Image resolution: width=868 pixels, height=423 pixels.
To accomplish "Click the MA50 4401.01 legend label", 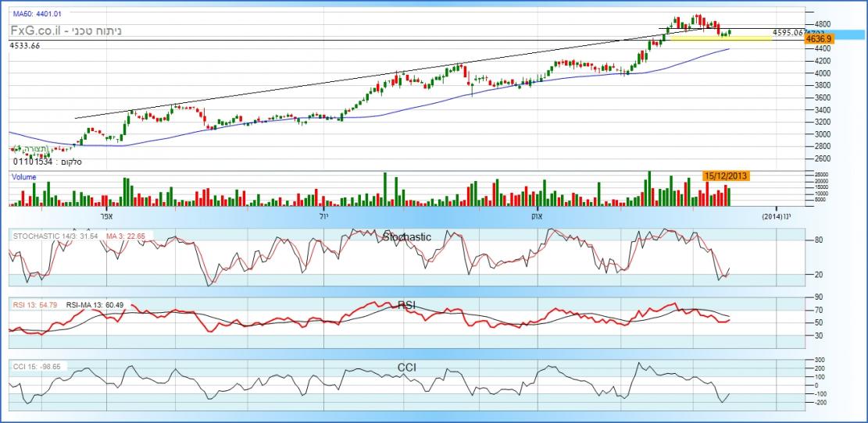I will click(x=38, y=13).
